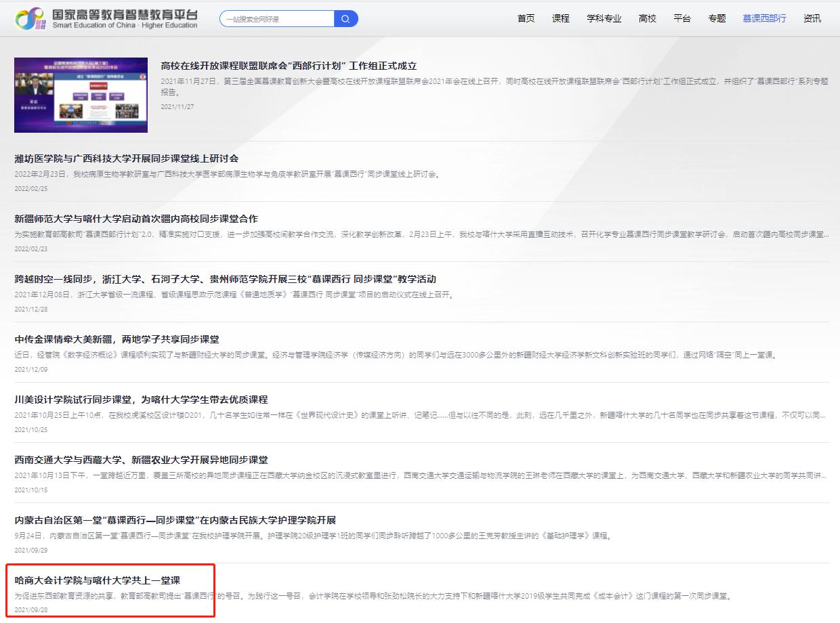The width and height of the screenshot is (840, 623).
Task: Select the 慕课西部行 navigation tab
Action: click(764, 18)
